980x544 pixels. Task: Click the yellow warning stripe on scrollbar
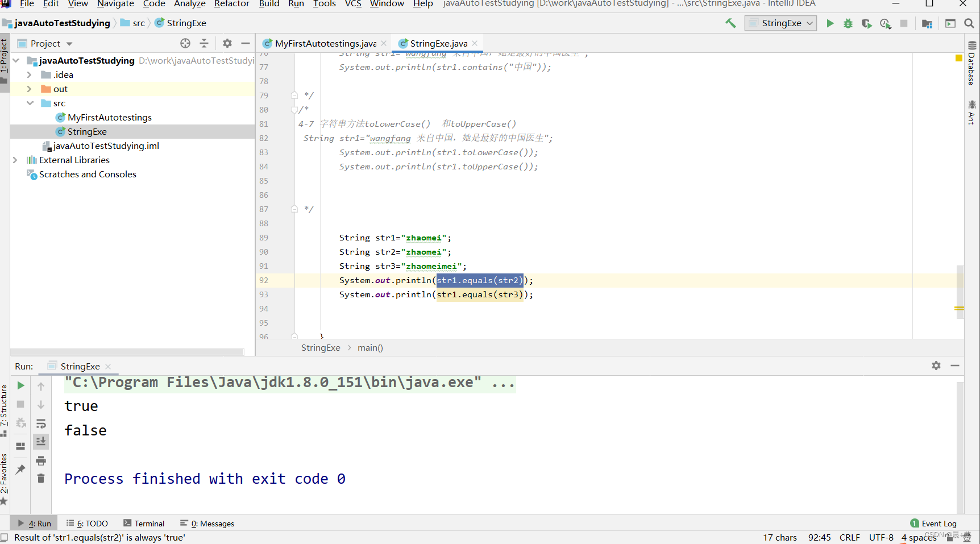959,308
